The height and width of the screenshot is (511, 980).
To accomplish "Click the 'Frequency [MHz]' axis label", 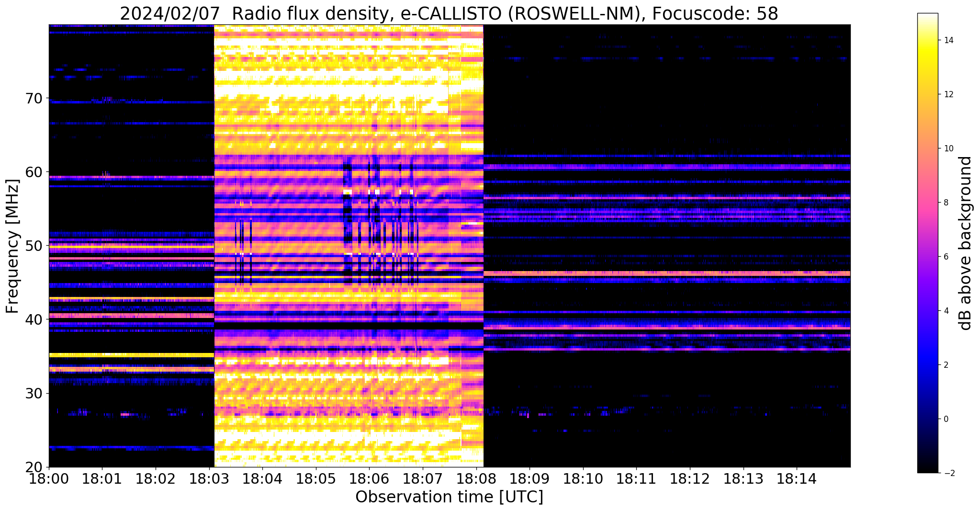I will point(13,246).
